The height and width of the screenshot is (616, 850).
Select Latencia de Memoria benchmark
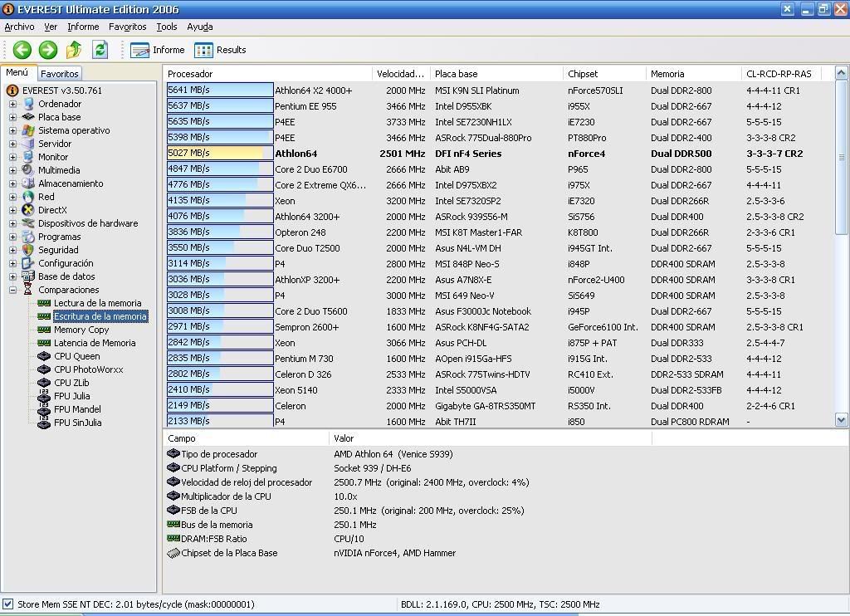95,343
